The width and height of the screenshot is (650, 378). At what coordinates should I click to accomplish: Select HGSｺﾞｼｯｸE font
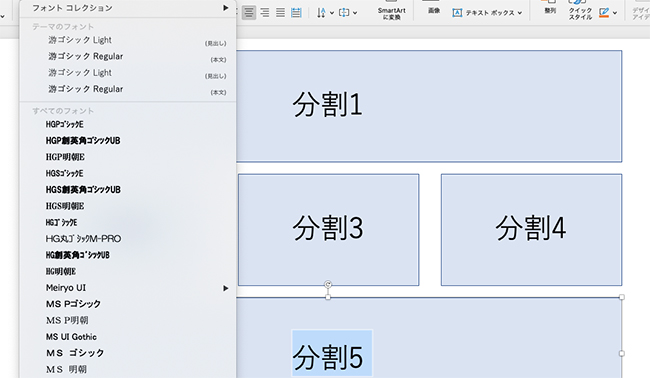point(128,173)
